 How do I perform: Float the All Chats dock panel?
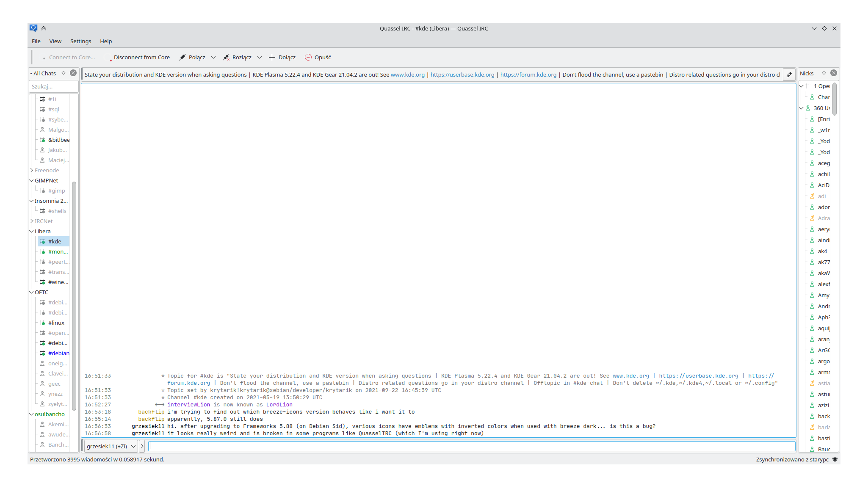(64, 73)
